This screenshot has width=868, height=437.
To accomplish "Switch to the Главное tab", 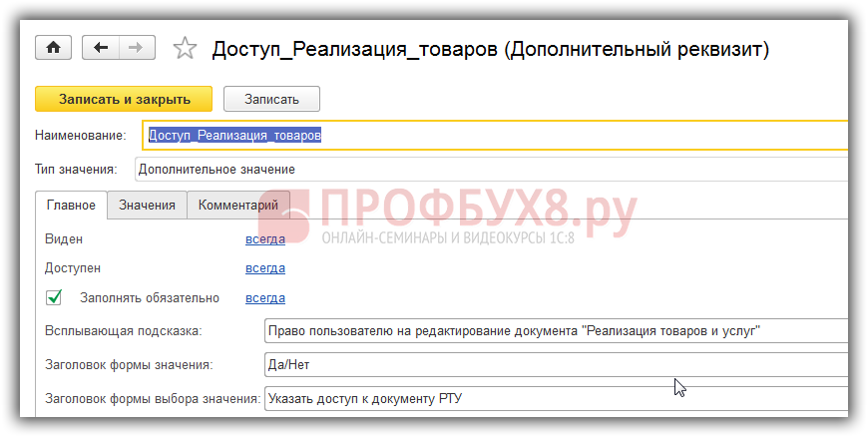I will point(71,205).
